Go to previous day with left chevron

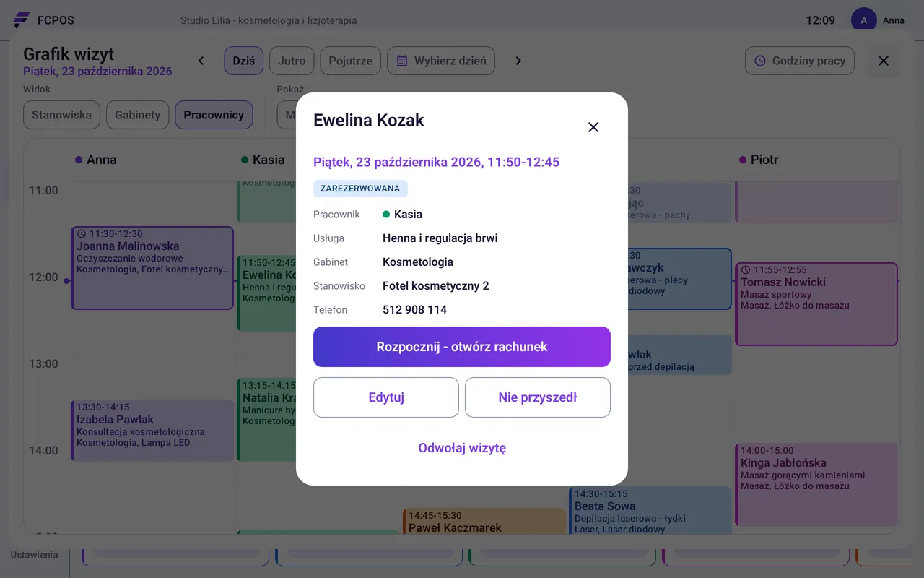pos(201,61)
